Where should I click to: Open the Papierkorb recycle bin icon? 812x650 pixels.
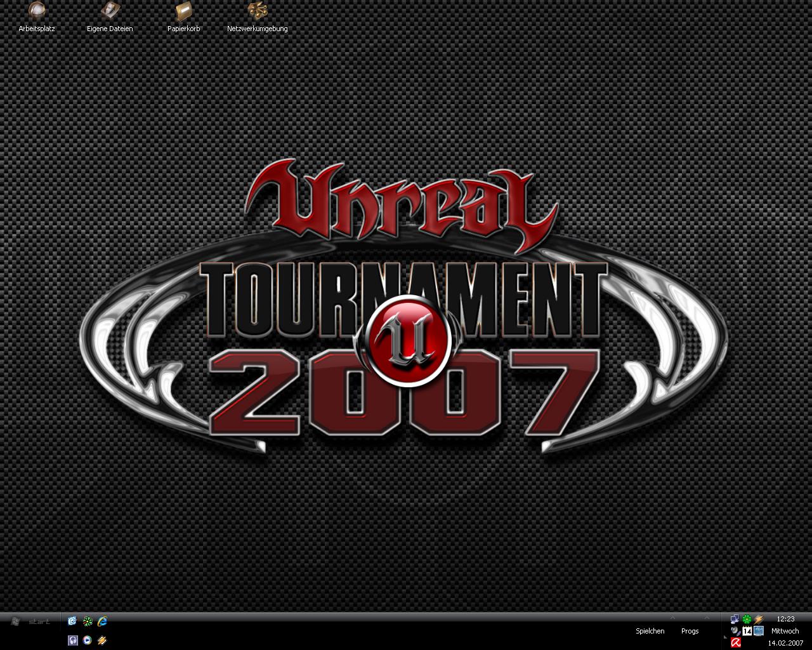(x=184, y=17)
